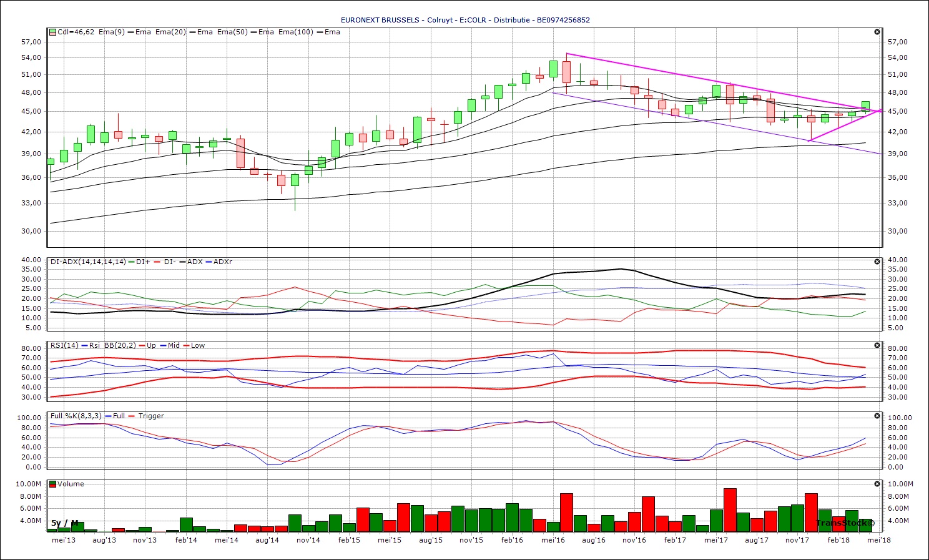Click the nov'13 date label
This screenshot has height=560, width=929.
click(145, 540)
